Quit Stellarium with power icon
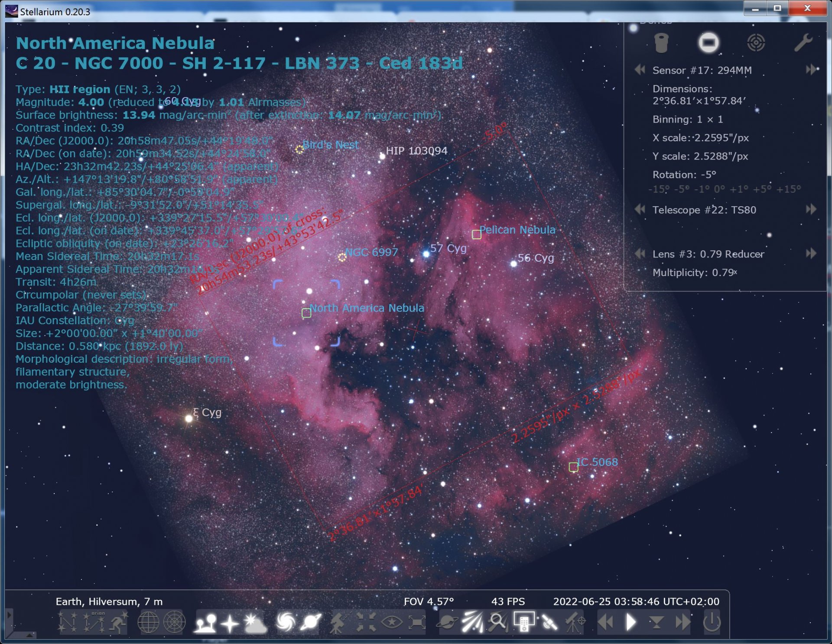Viewport: 832px width, 644px height. click(x=712, y=622)
